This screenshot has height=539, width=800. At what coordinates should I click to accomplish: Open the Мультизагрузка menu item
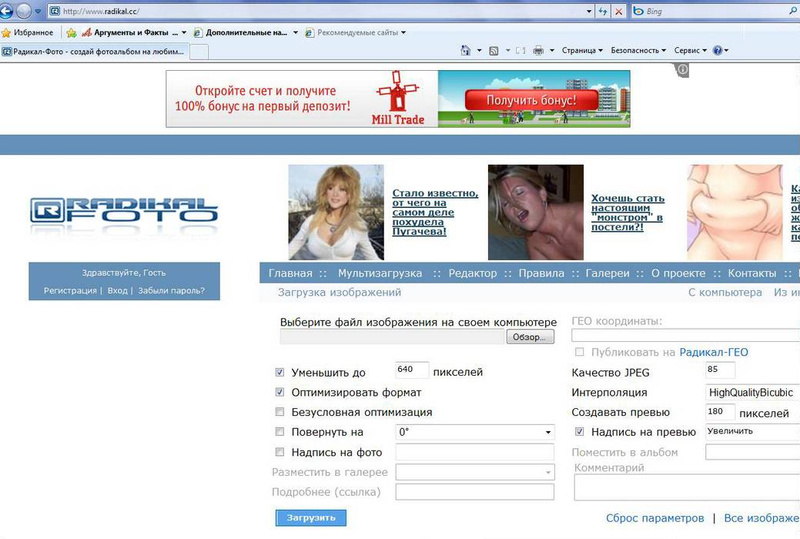[x=380, y=273]
